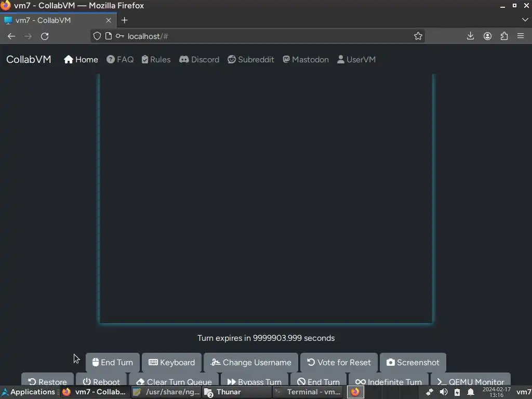Switch to /usr/share/ng... editor taskbar item

(x=166, y=392)
